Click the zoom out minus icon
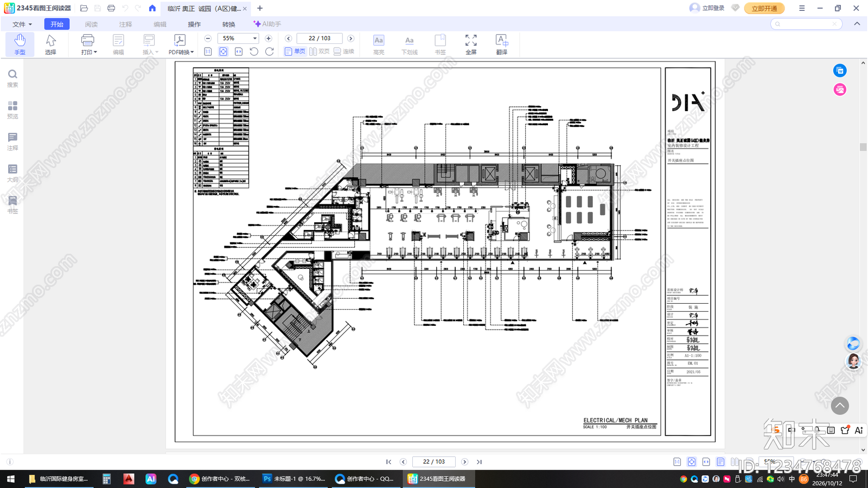868x488 pixels. (208, 38)
